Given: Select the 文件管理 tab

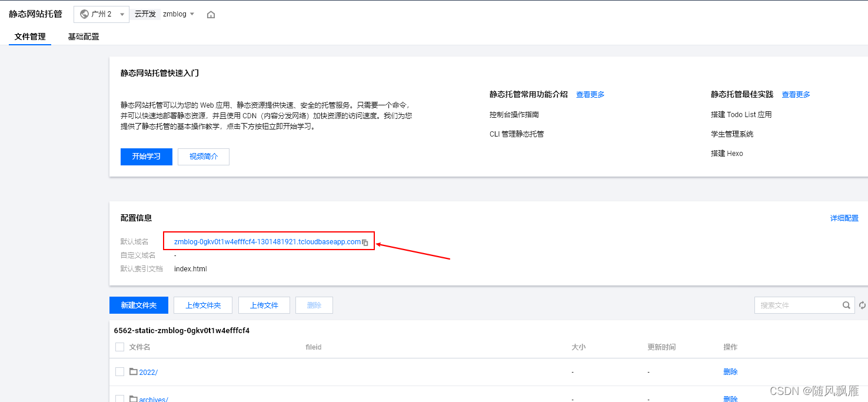Looking at the screenshot, I should pyautogui.click(x=30, y=36).
